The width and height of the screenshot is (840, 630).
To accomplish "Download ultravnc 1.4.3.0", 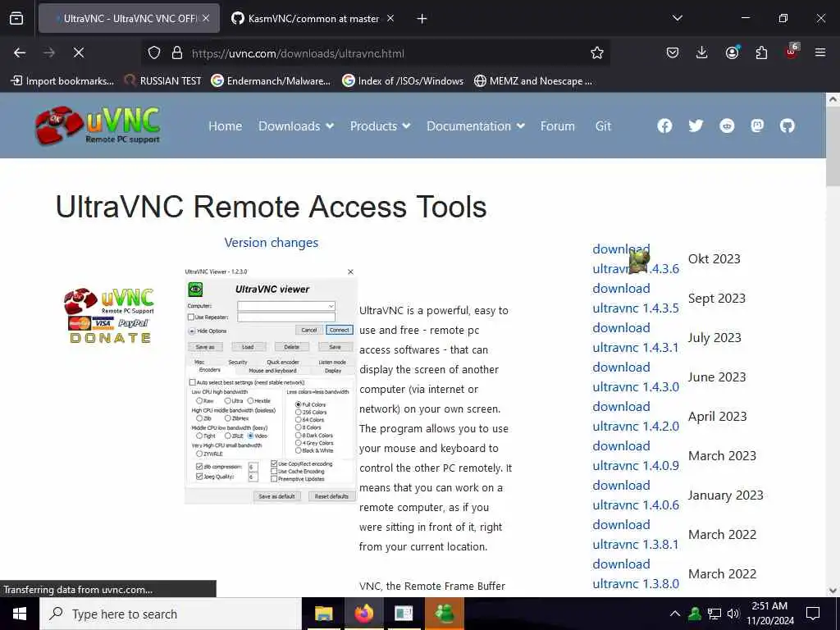I will click(636, 377).
